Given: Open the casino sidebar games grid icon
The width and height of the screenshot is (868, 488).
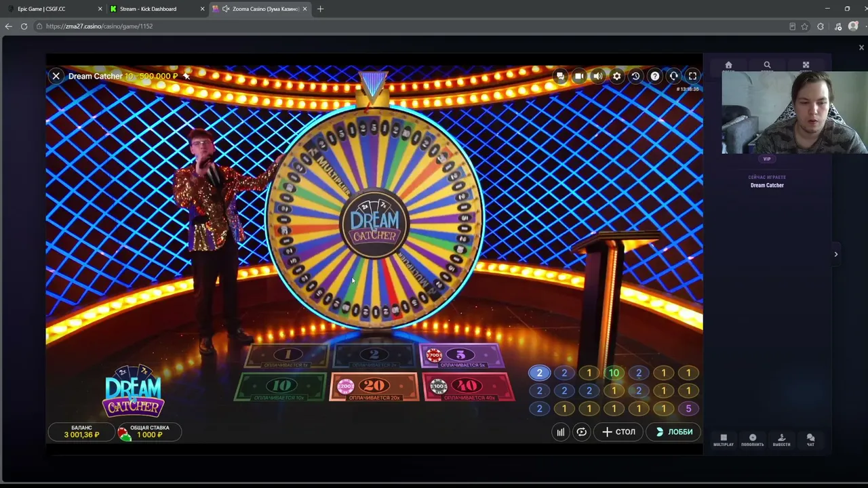Looking at the screenshot, I should click(806, 66).
